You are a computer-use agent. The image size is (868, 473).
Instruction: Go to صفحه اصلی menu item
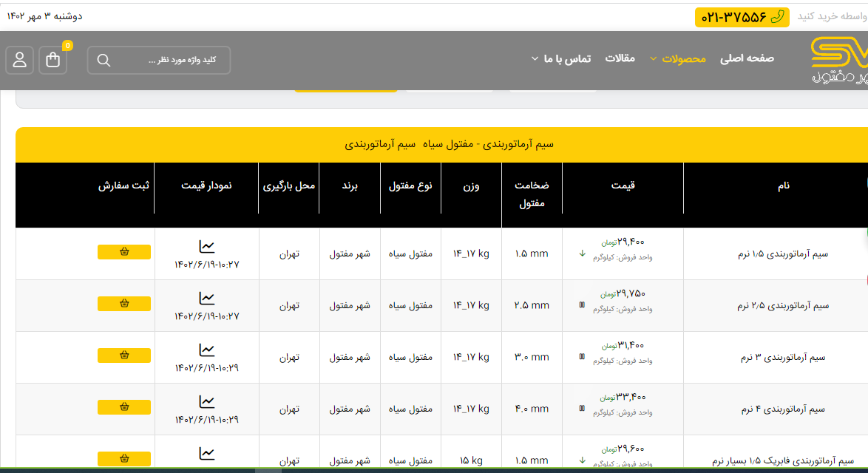[x=747, y=59]
